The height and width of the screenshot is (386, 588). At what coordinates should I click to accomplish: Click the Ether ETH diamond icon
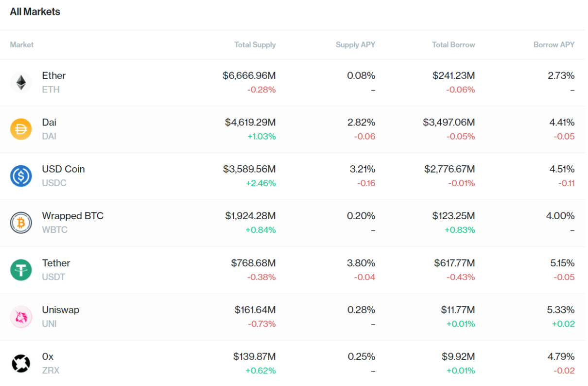click(21, 83)
